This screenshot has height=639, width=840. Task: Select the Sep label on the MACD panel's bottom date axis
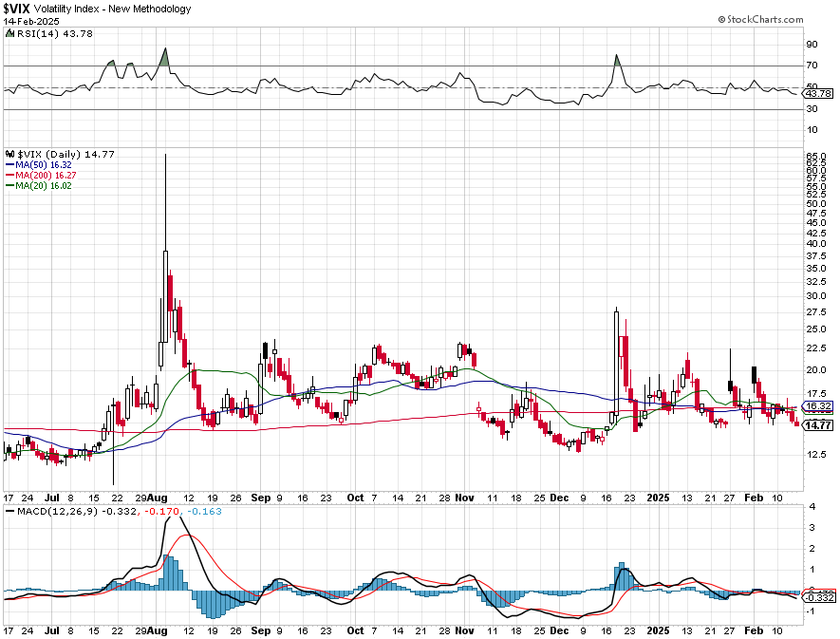click(261, 631)
